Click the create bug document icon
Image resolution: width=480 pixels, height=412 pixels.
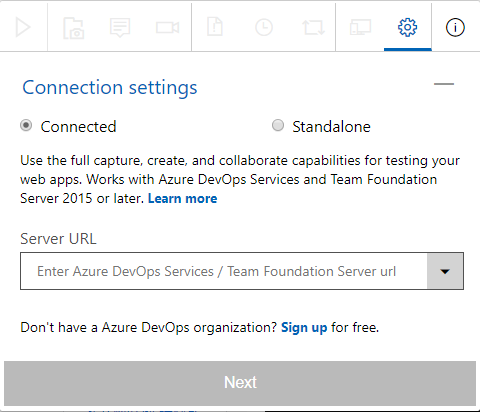click(x=215, y=27)
